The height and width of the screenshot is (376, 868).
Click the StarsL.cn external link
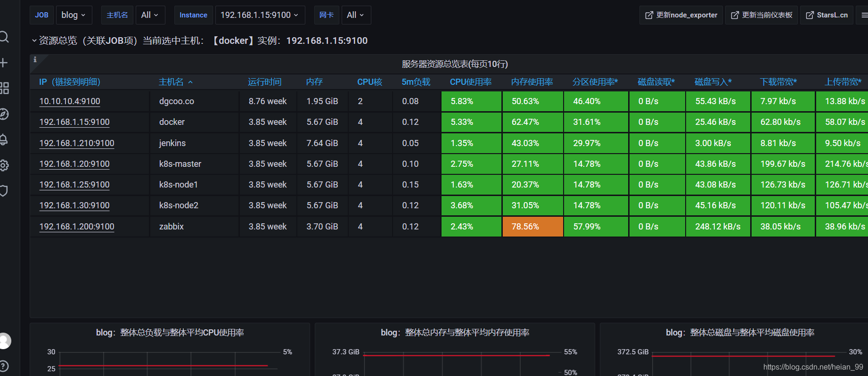pos(827,15)
